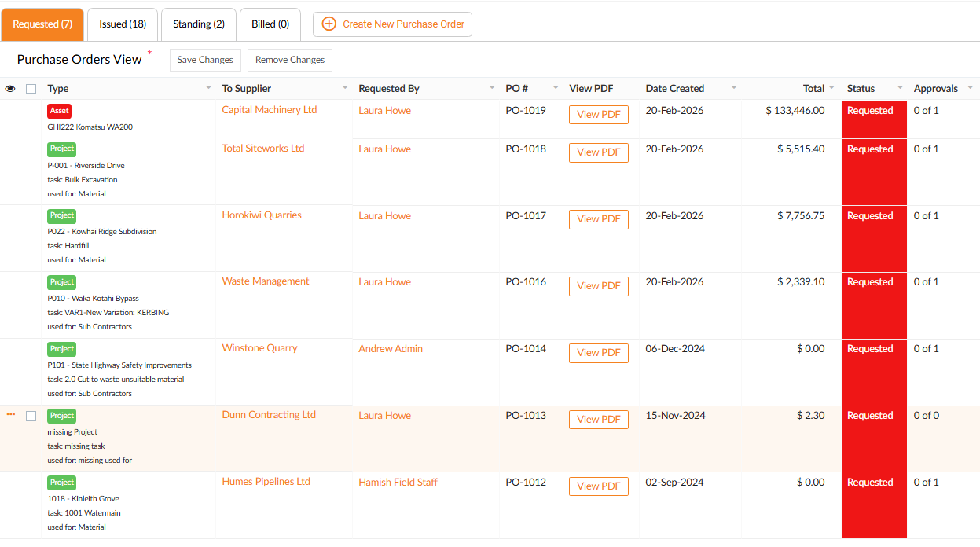View the PDF for PO-1019
The height and width of the screenshot is (547, 980).
[x=598, y=115]
